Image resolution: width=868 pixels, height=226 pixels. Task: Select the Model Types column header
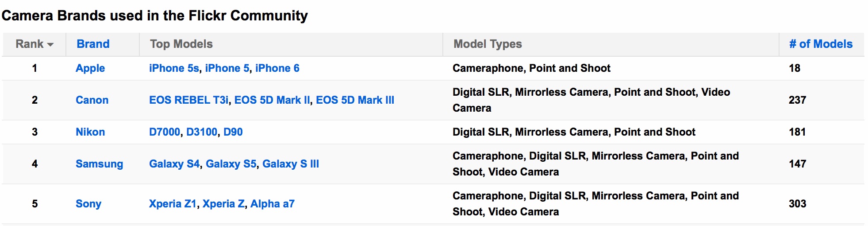click(x=488, y=44)
